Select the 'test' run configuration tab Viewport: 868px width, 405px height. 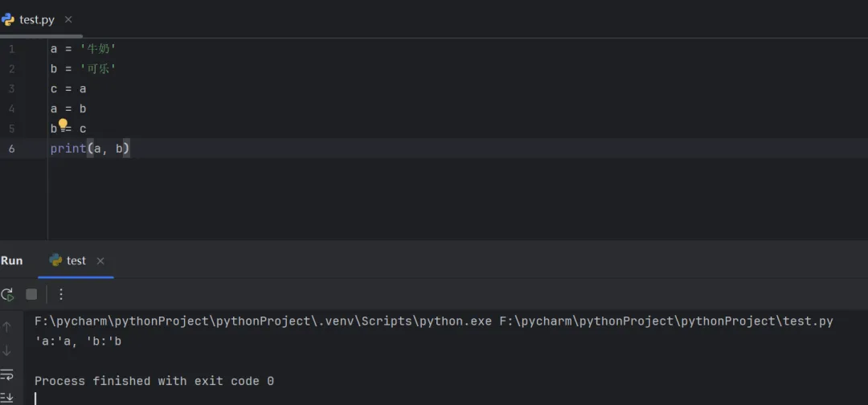click(76, 260)
